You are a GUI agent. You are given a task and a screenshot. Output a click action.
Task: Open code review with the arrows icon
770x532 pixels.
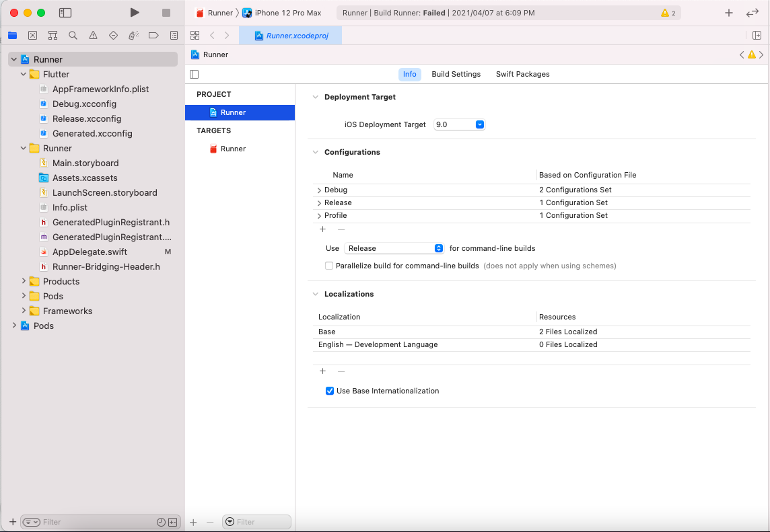tap(753, 13)
